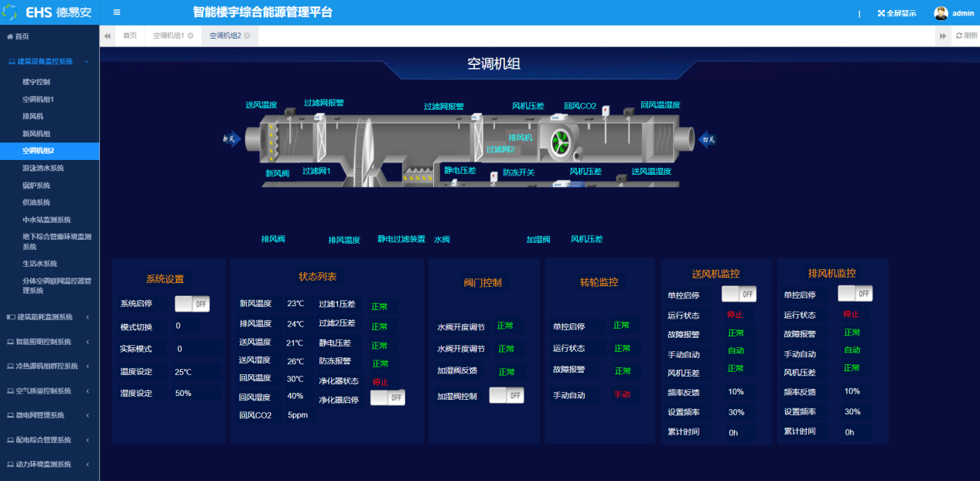Open 锅炉系统 page from sidebar

coord(36,186)
